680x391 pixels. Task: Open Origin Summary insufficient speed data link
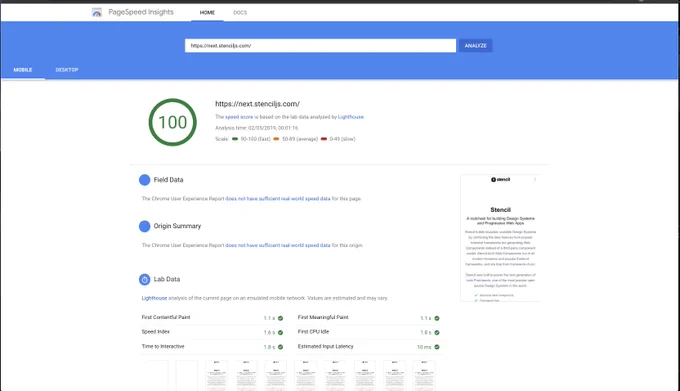click(x=278, y=245)
